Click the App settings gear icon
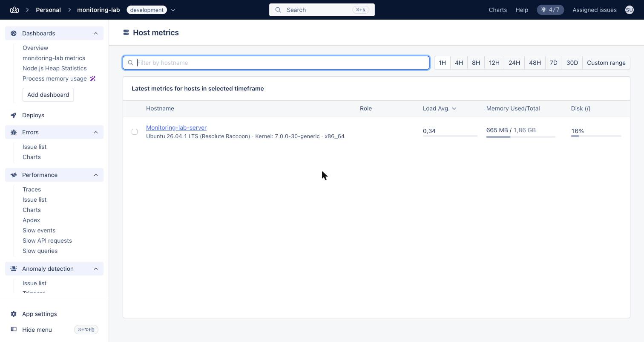 pos(14,314)
